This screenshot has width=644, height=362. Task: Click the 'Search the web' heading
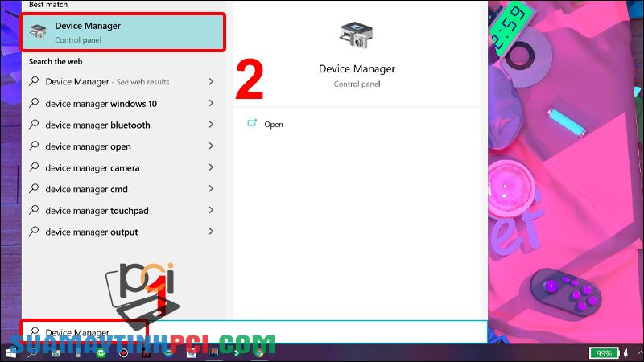coord(56,62)
